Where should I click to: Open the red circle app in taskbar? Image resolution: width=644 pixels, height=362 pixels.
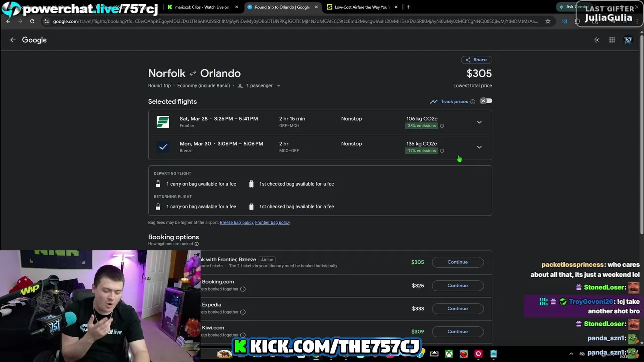pyautogui.click(x=478, y=354)
